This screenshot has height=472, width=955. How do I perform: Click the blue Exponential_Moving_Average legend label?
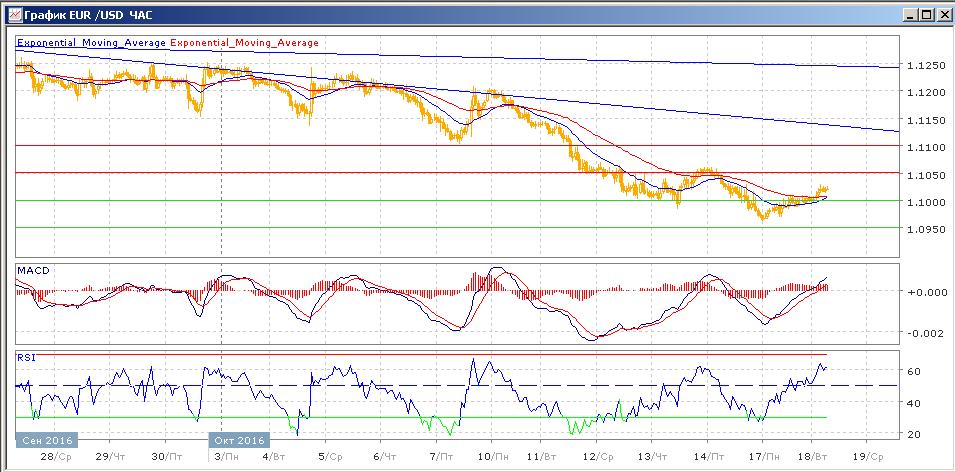click(x=92, y=43)
